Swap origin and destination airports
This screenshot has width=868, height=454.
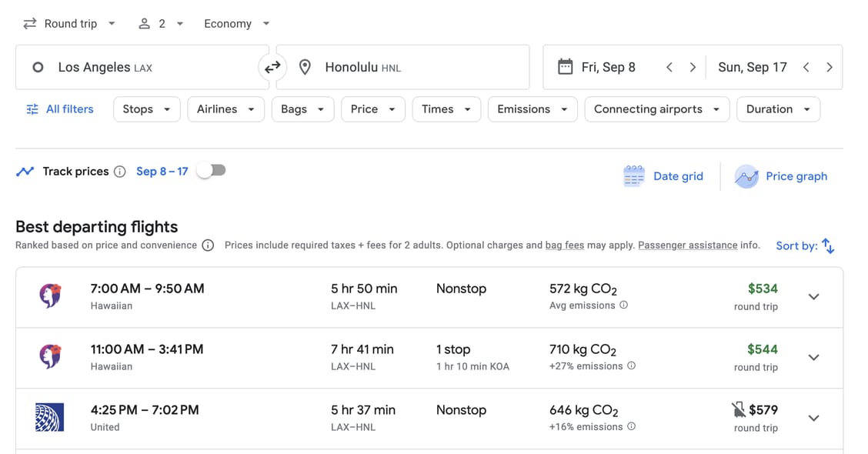coord(272,68)
